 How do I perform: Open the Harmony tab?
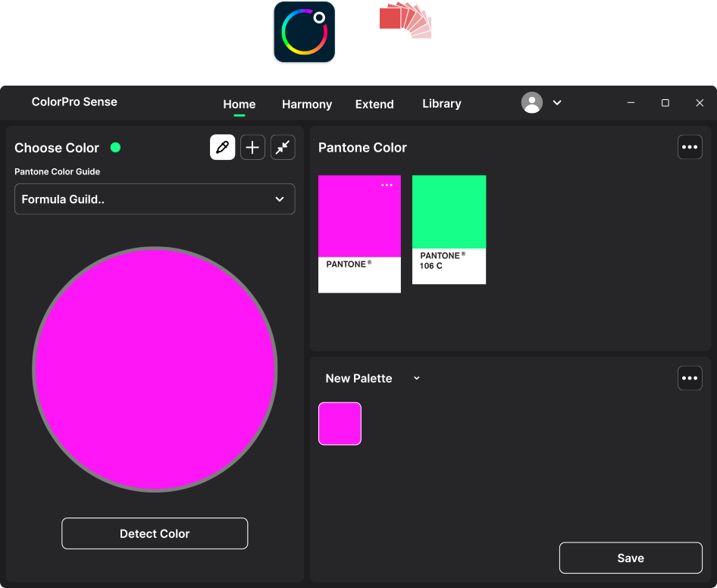pos(307,105)
